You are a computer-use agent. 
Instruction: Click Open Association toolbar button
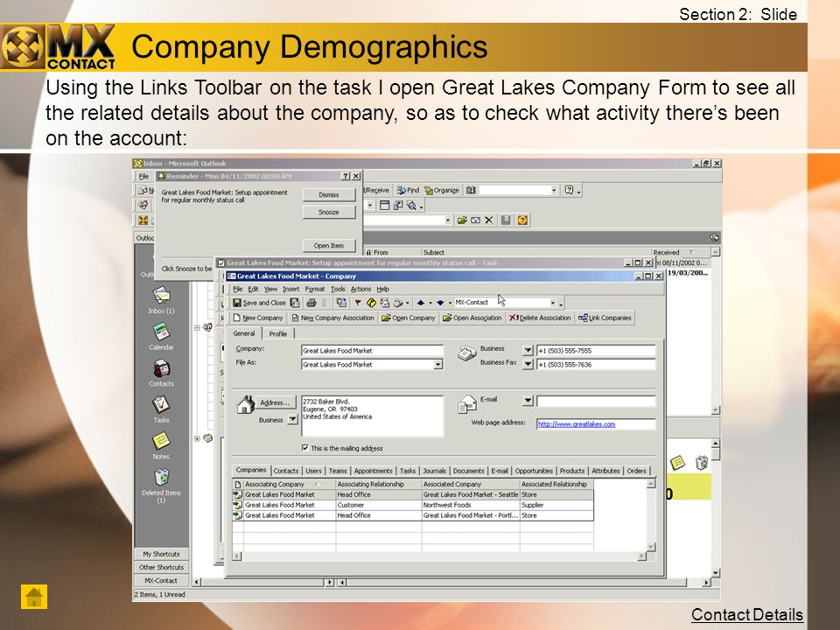[x=472, y=318]
